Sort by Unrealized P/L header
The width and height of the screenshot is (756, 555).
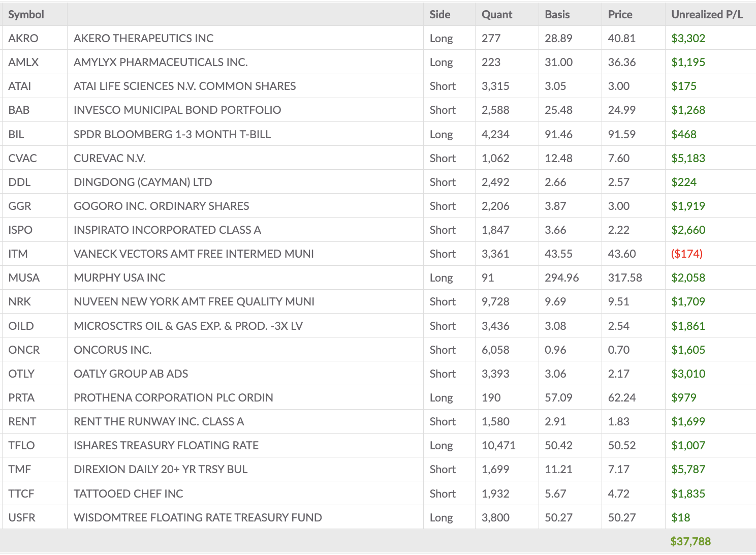707,14
